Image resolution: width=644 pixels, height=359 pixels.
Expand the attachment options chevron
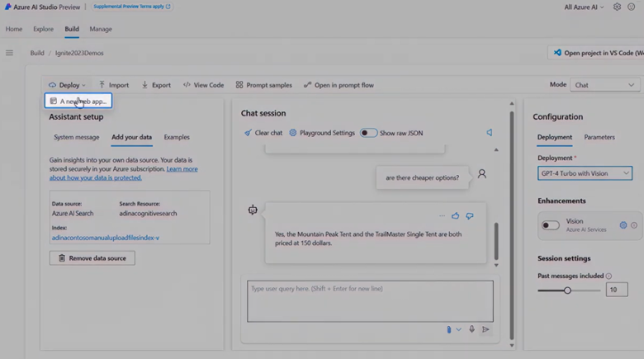[x=459, y=329]
